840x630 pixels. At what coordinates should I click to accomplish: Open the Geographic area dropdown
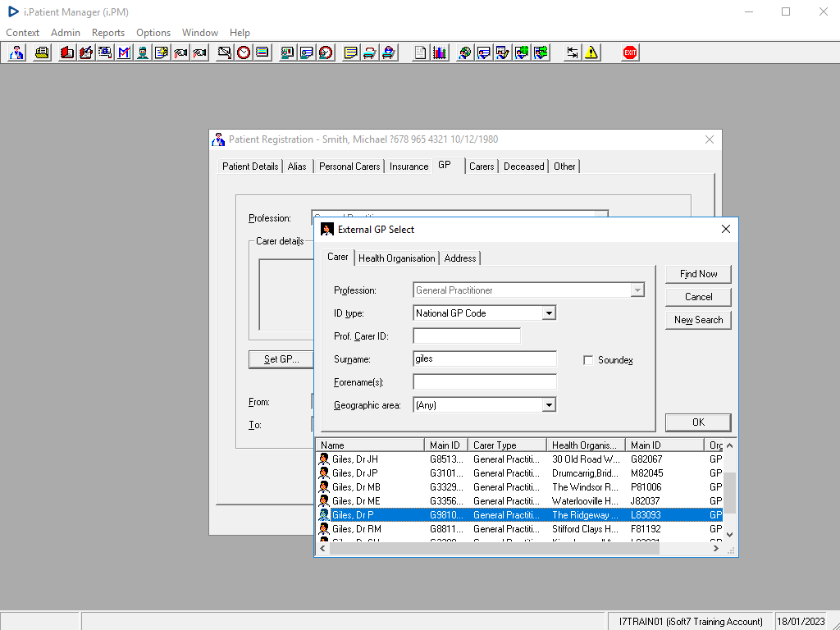click(x=549, y=405)
